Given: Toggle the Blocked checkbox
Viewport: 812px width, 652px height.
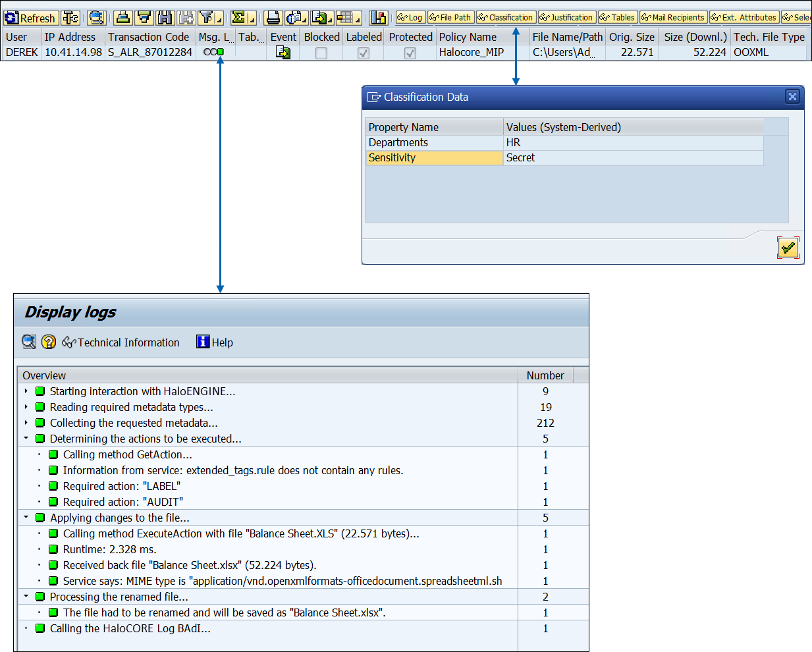Looking at the screenshot, I should 321,53.
